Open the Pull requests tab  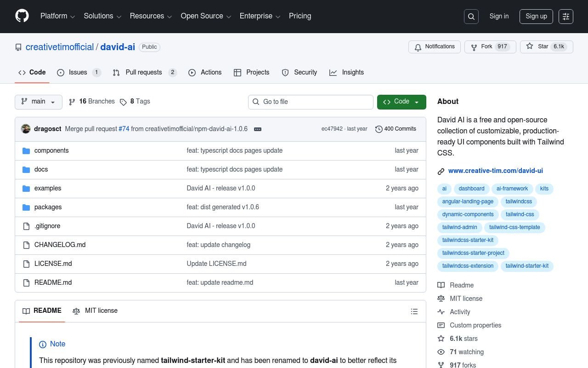(x=144, y=73)
